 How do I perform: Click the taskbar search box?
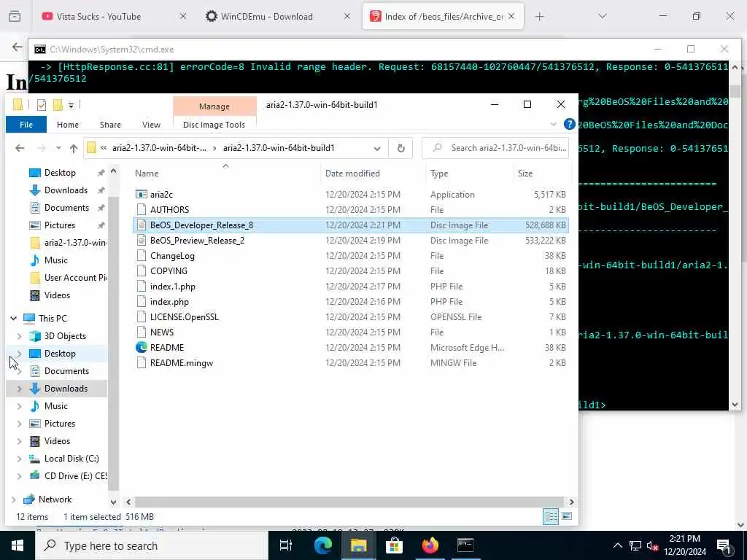coord(152,545)
